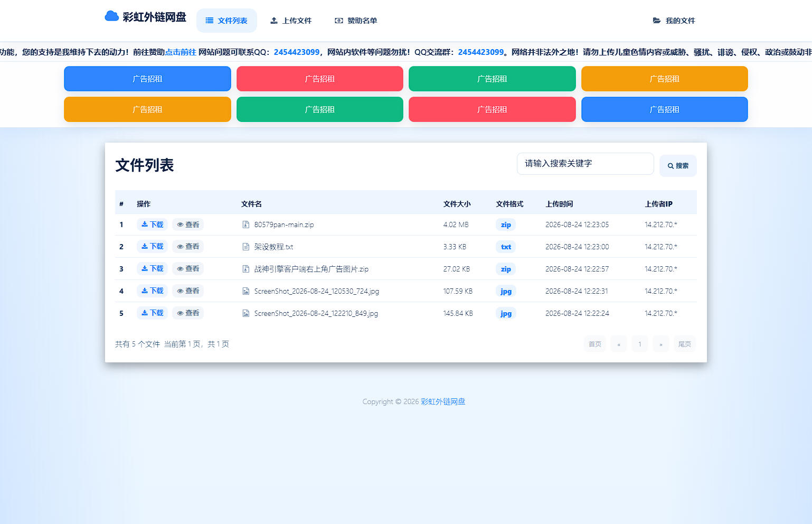The image size is (812, 524).
Task: Open 上传文件 page in navigation
Action: tap(291, 21)
